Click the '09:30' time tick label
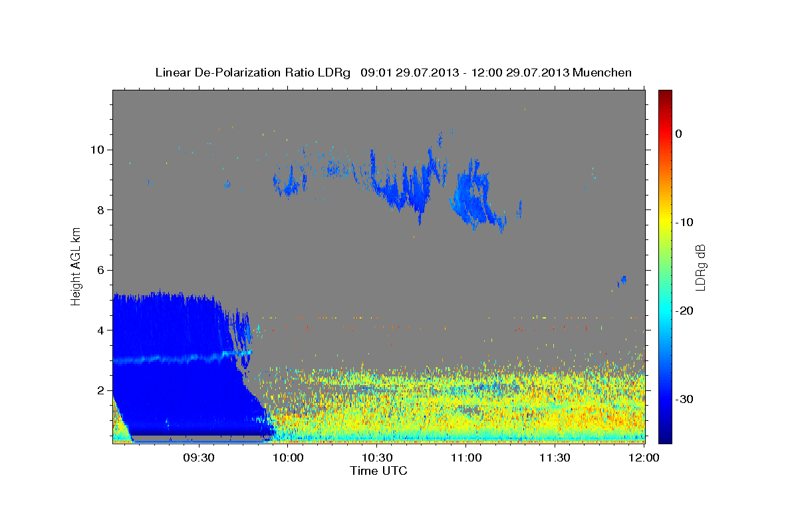The height and width of the screenshot is (532, 798). tap(199, 458)
